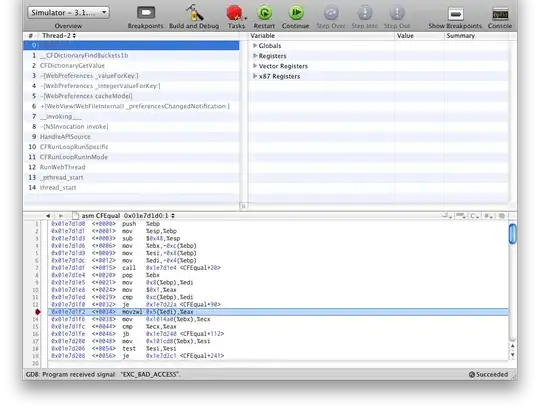Open the Console window icon
540x411 pixels.
point(500,14)
